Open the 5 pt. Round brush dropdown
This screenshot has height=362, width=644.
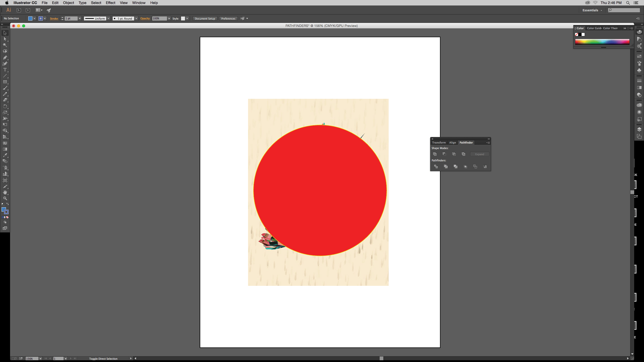[136, 18]
